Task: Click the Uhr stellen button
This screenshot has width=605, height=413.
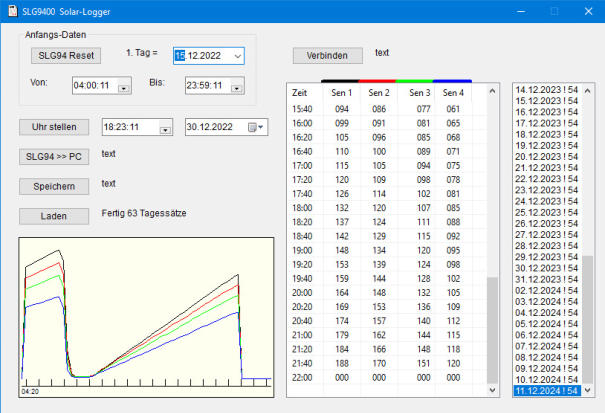Action: click(54, 127)
